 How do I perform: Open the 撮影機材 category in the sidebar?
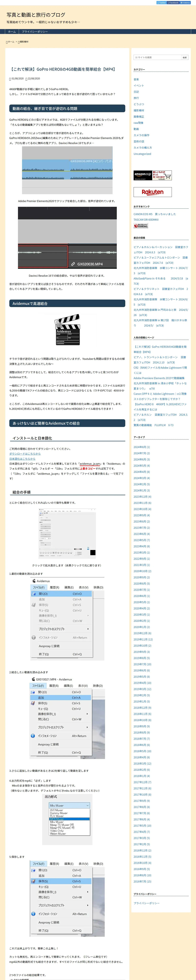(139, 110)
